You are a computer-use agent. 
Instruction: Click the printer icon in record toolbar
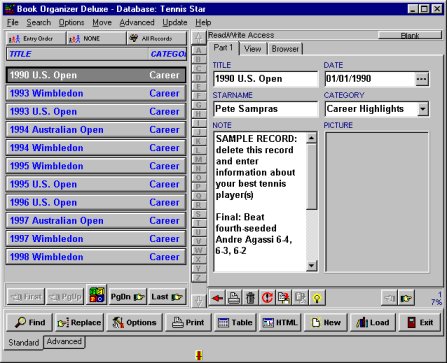234,298
